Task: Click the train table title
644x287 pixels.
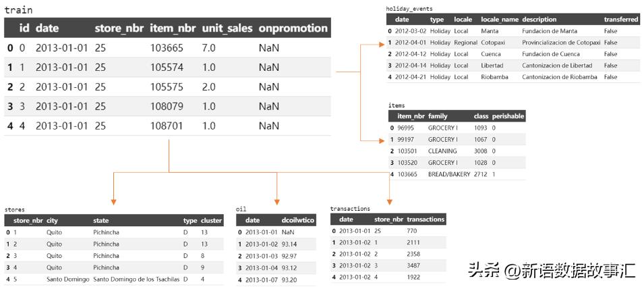Action: [x=18, y=10]
